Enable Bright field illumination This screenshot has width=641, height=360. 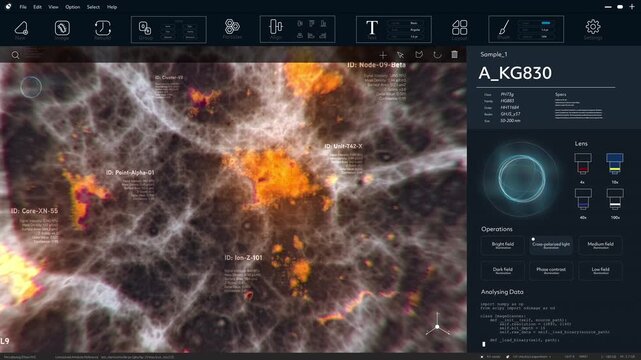coord(503,245)
